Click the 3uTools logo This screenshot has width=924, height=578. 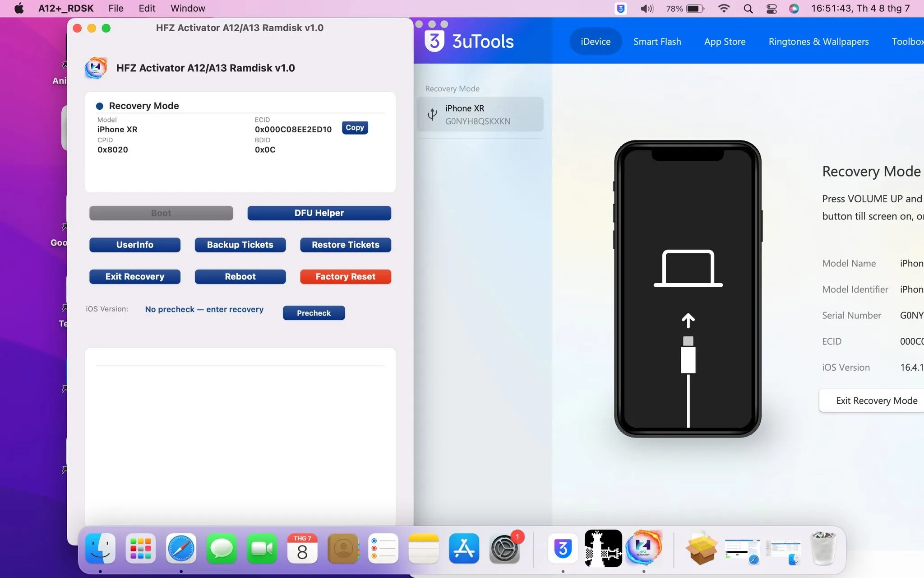tap(469, 41)
